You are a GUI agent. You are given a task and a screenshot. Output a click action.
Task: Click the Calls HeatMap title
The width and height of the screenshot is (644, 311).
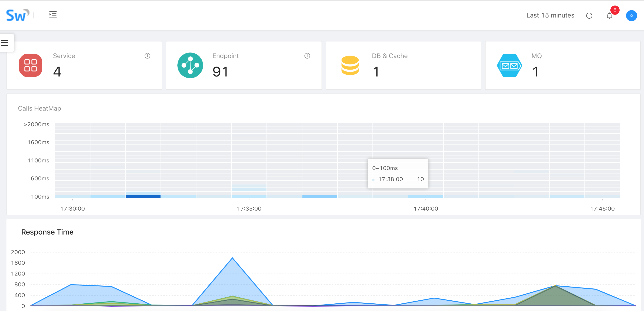tap(39, 109)
